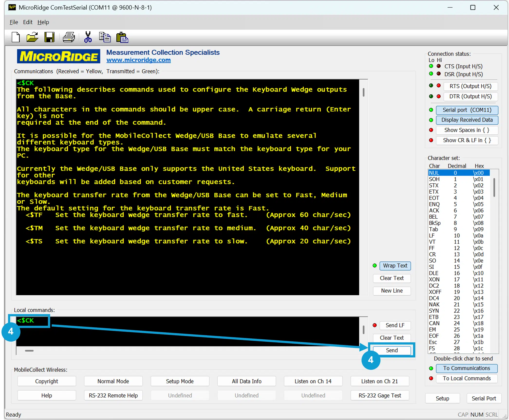Viewport: 509px width, 420px height.
Task: Select To Local Commands destination
Action: 467,378
